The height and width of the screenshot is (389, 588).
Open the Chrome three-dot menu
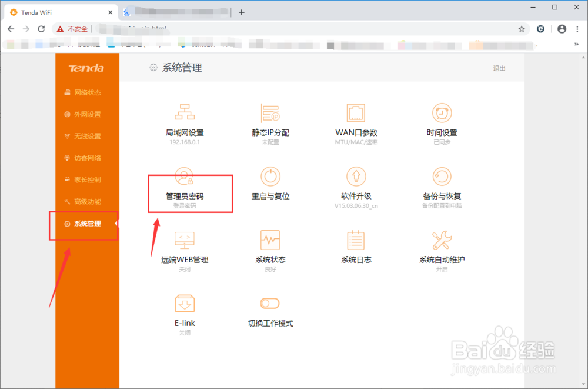[577, 29]
